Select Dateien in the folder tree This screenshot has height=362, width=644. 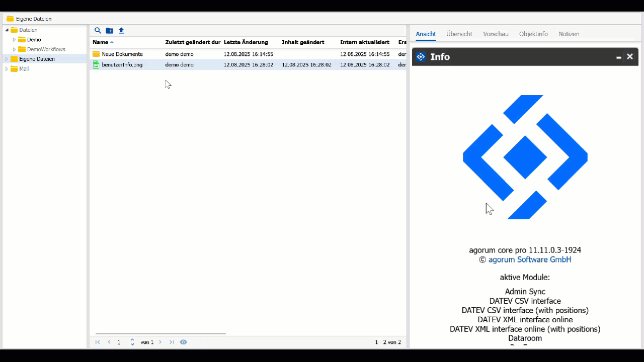28,30
